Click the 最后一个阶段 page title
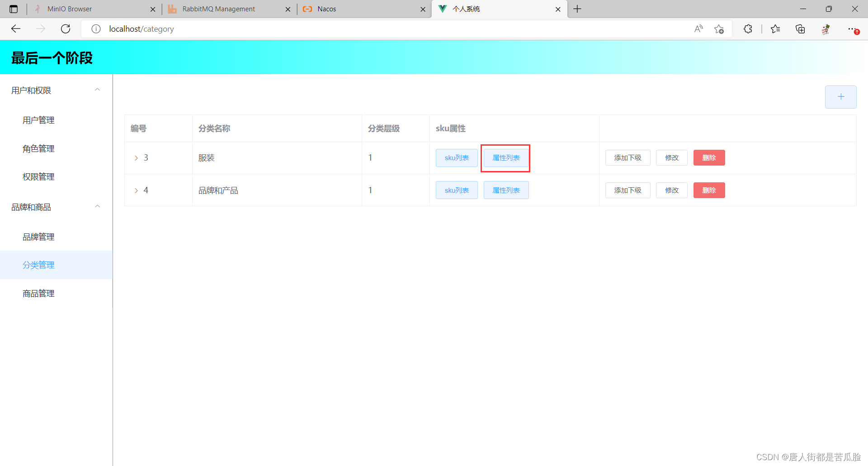Image resolution: width=868 pixels, height=466 pixels. click(52, 58)
